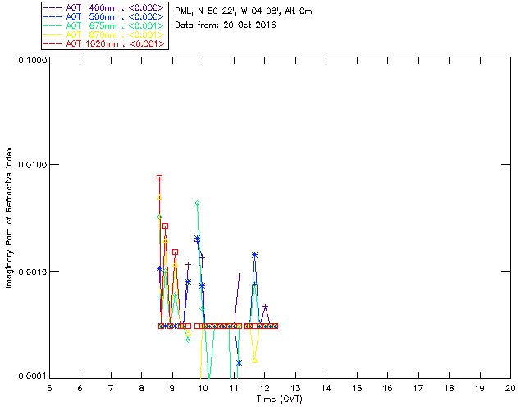The height and width of the screenshot is (420, 525).
Task: Click the 'Data from: 20 Oct 2016' label
Action: click(226, 25)
